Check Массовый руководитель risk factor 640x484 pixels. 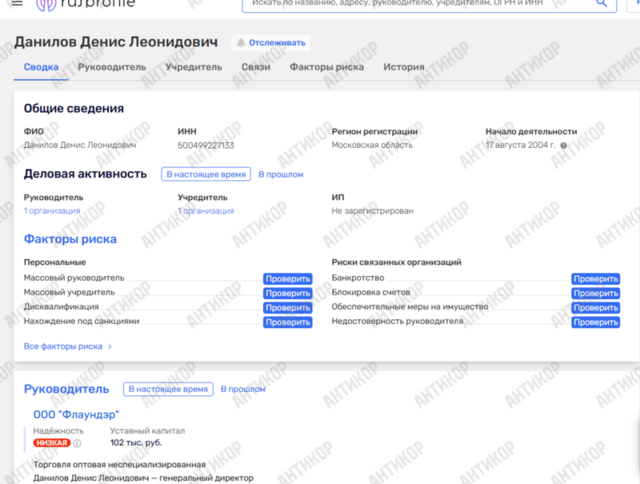click(288, 279)
